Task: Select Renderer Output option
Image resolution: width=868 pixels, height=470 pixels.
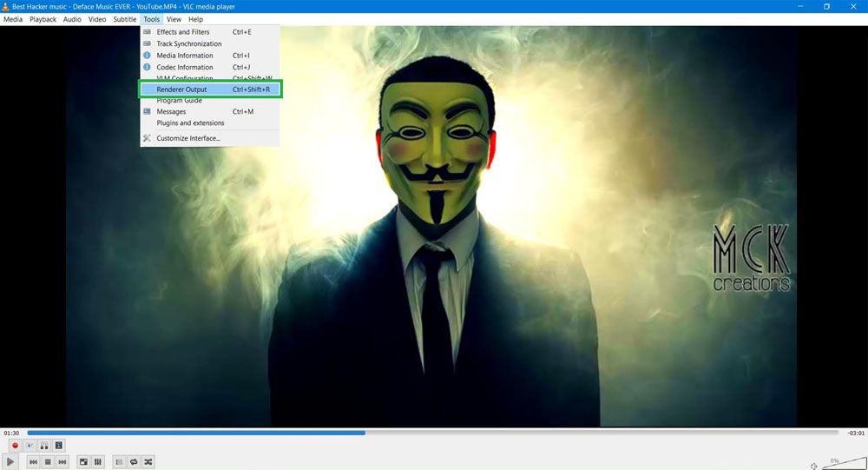Action: tap(210, 89)
